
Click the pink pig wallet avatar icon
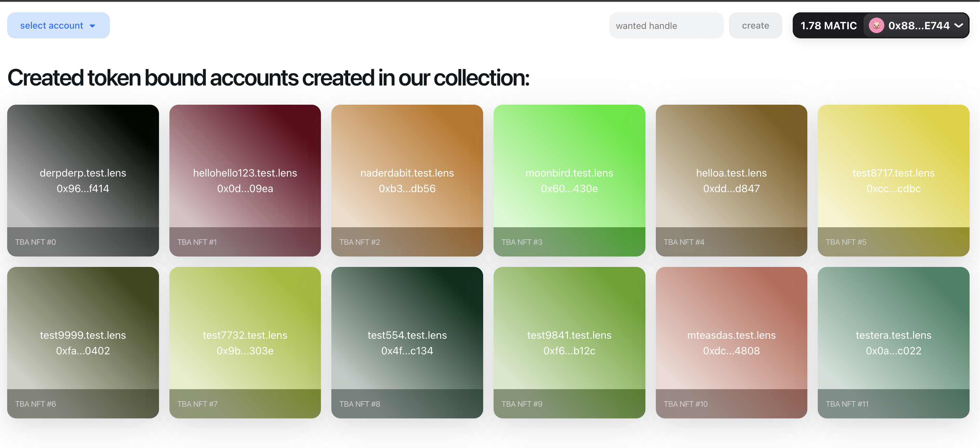(876, 25)
